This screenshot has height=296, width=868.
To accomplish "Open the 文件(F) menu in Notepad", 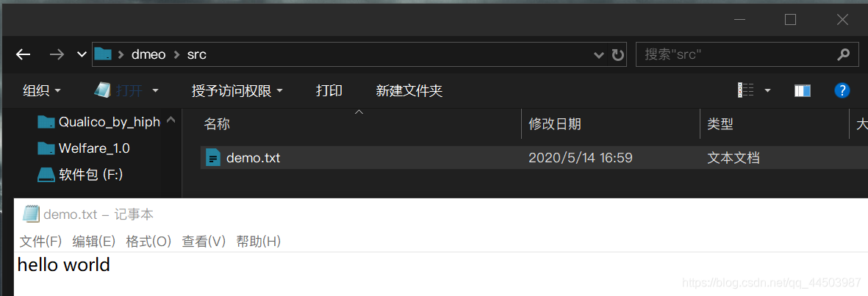I will pyautogui.click(x=41, y=242).
